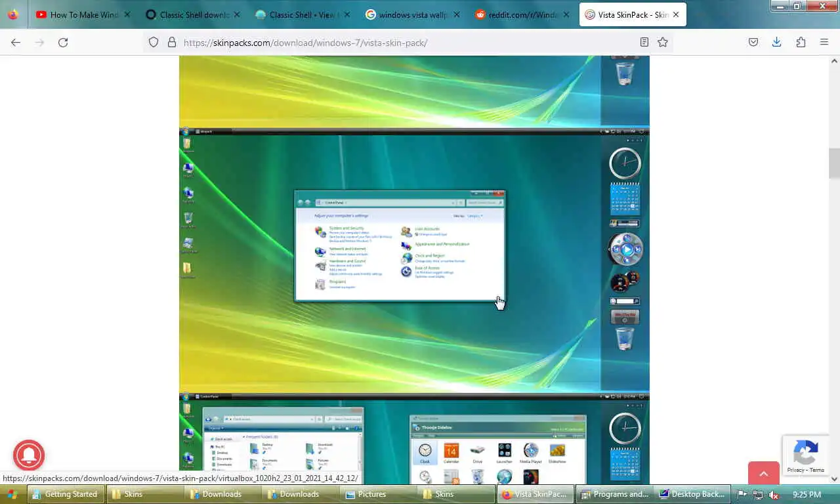Save the page to Pocket
The height and width of the screenshot is (504, 840).
[753, 42]
